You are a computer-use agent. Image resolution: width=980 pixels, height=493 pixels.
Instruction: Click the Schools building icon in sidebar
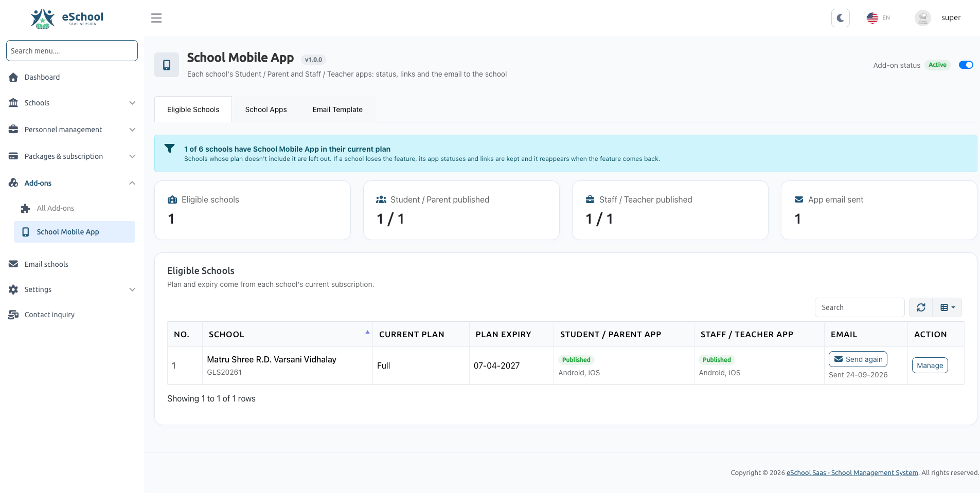13,103
